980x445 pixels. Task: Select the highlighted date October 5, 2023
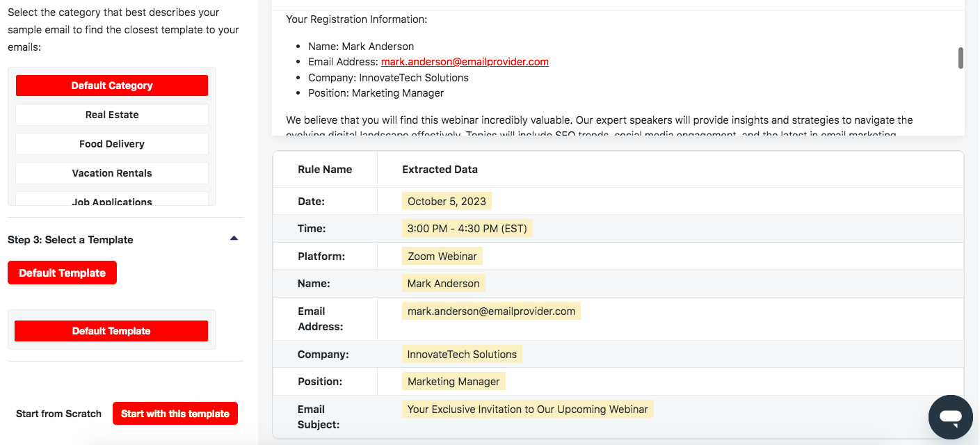point(447,200)
